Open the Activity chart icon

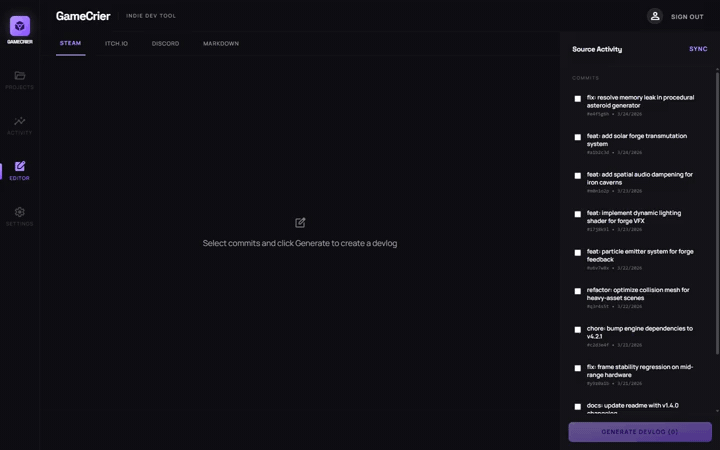(19, 121)
